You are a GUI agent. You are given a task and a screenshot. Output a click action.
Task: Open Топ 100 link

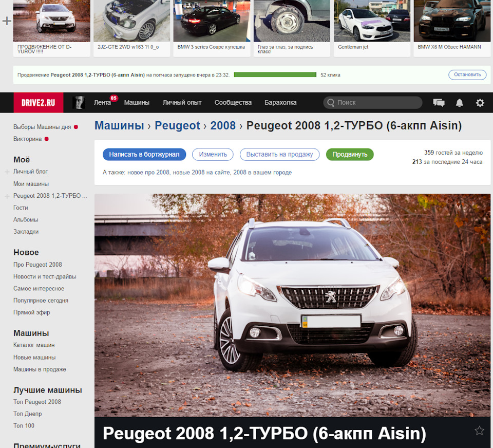tap(24, 426)
